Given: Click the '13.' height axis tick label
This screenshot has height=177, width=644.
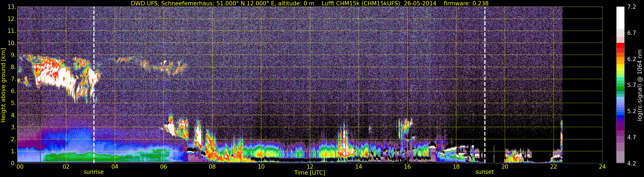Looking at the screenshot, I should (x=12, y=7).
